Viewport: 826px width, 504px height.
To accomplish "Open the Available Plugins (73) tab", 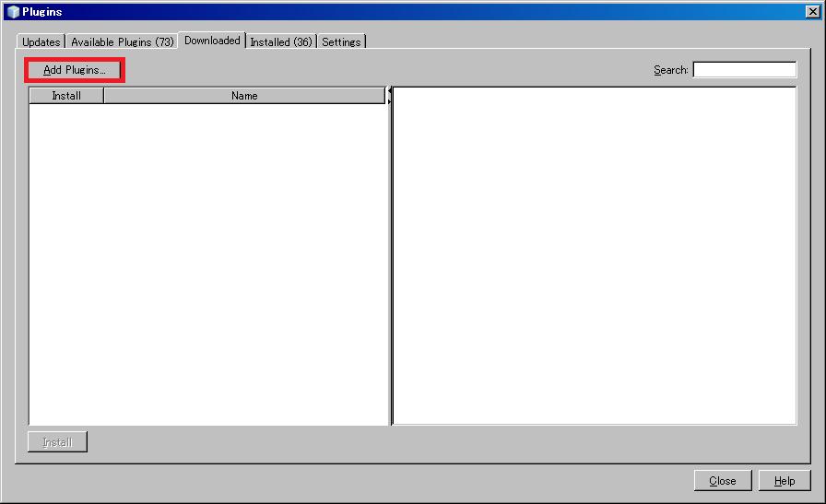I will click(123, 41).
